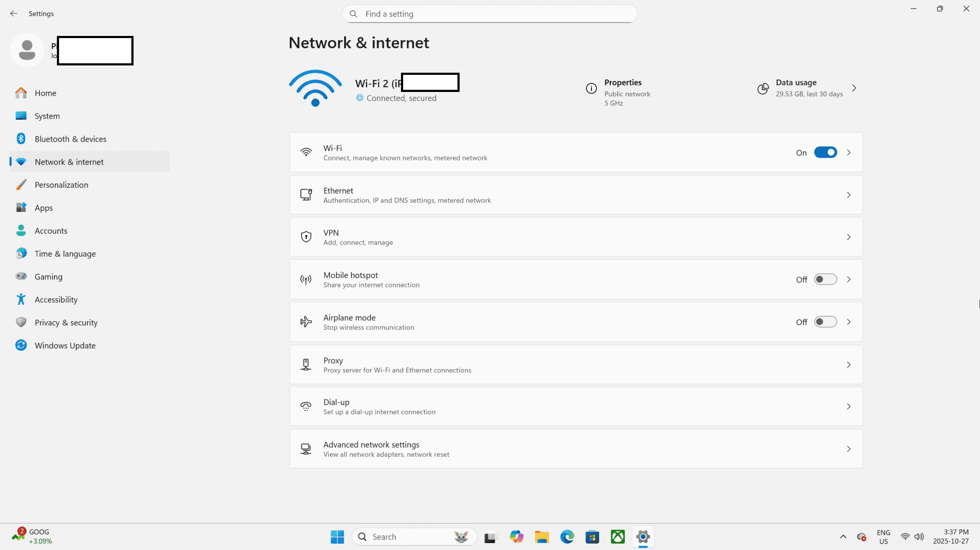Image resolution: width=980 pixels, height=550 pixels.
Task: Open Microsoft Edge from taskbar
Action: [567, 537]
